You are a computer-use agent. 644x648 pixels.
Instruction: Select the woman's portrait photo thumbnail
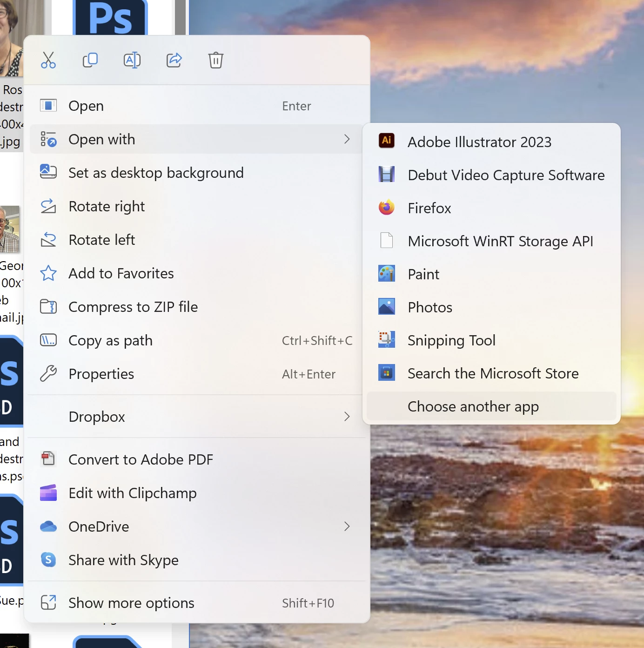12,38
